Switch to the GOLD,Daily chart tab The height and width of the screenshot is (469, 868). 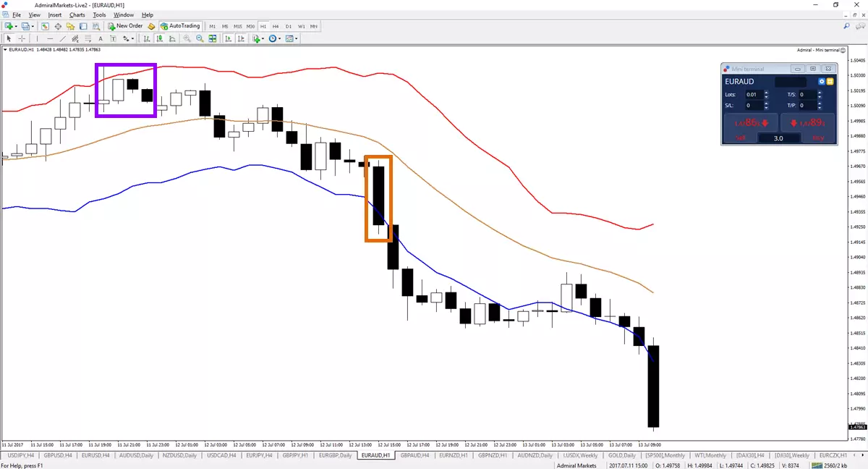click(621, 455)
